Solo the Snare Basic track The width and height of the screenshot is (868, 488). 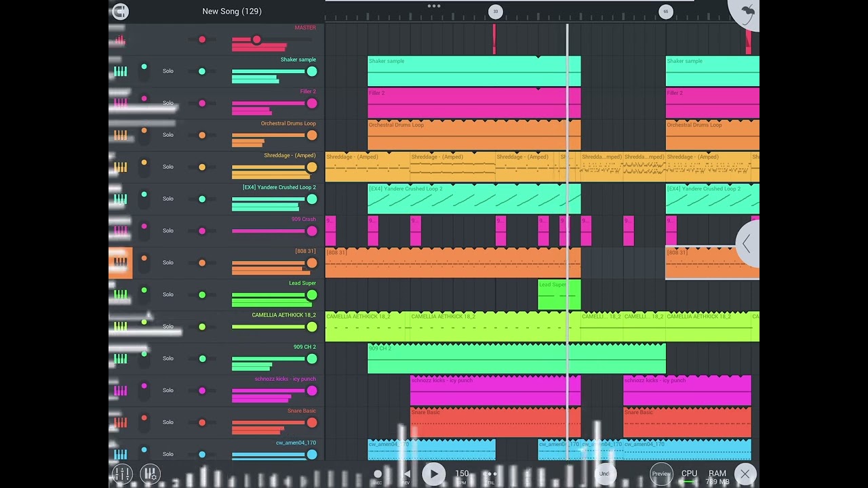coord(168,422)
